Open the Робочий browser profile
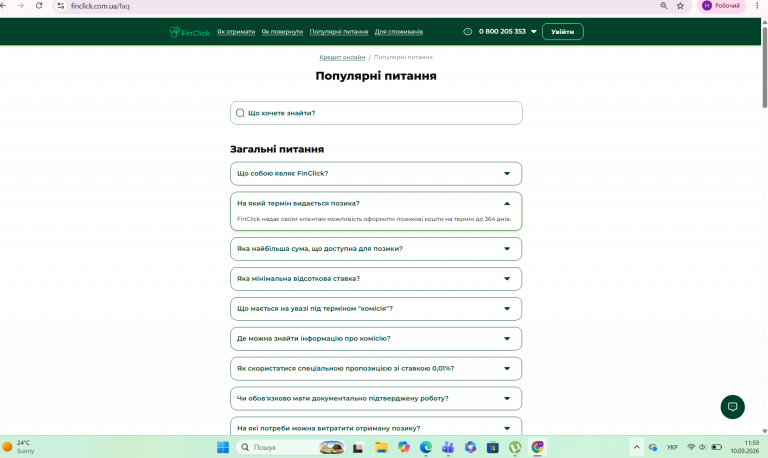 pyautogui.click(x=721, y=6)
